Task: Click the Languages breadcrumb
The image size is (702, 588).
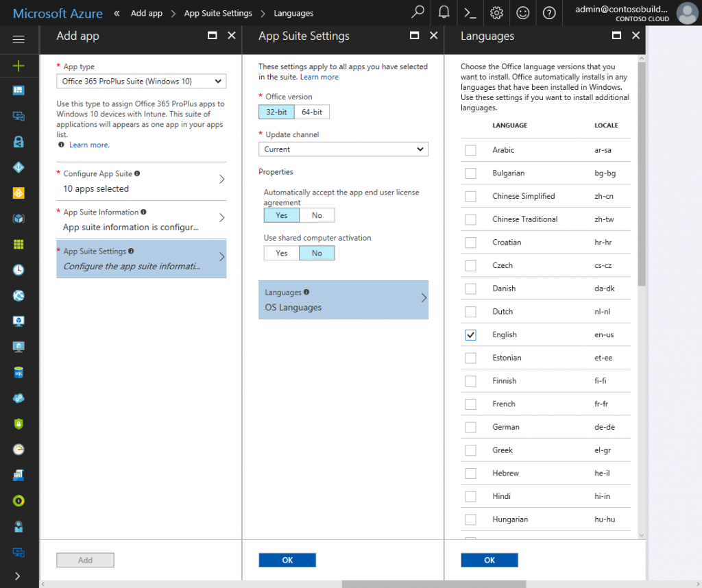Action: tap(293, 13)
